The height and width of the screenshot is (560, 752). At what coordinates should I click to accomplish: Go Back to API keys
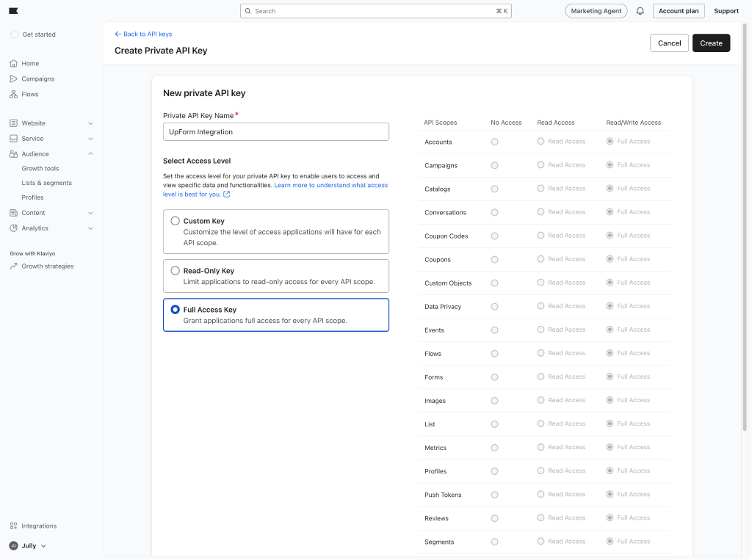[x=143, y=34]
